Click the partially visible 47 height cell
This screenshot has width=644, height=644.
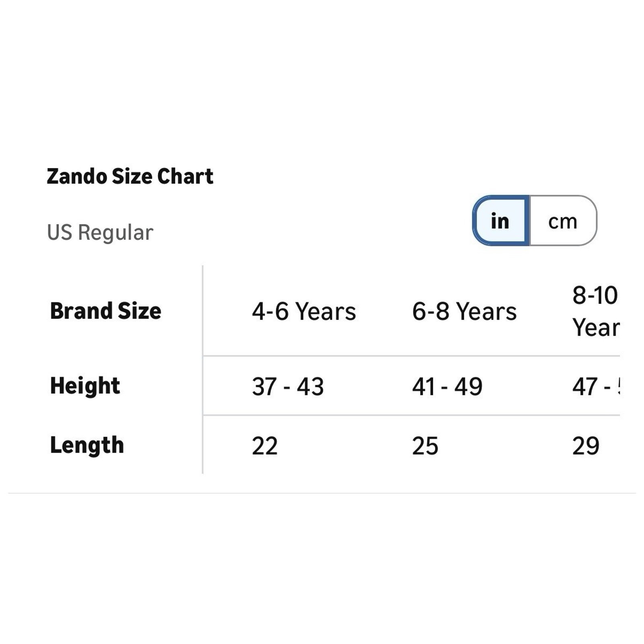click(x=596, y=386)
